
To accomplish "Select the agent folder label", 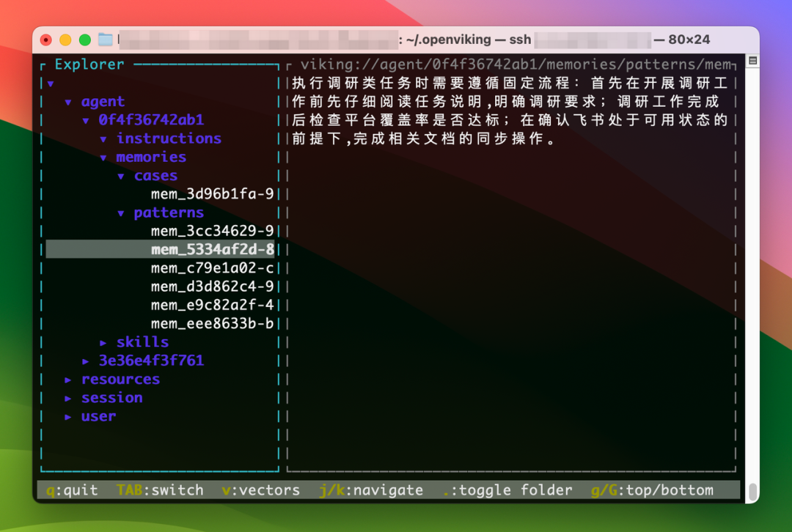I will [103, 101].
